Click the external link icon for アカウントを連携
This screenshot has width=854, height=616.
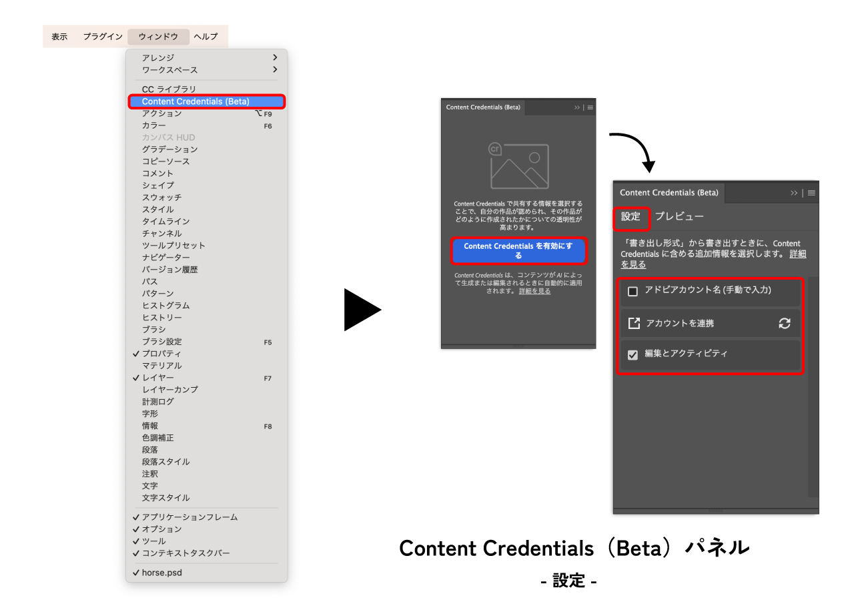634,323
